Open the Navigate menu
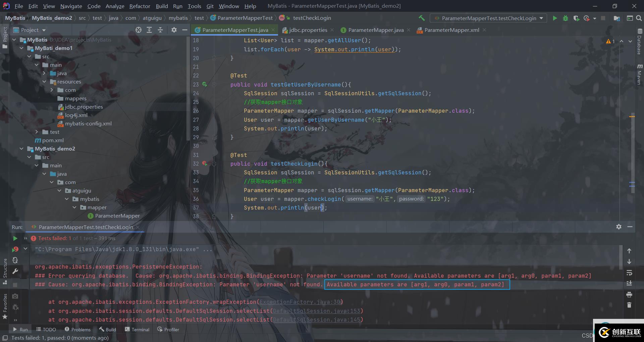The image size is (644, 342). 71,6
